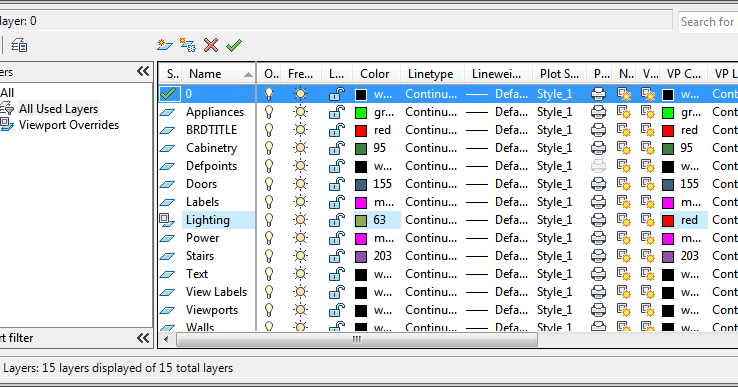Click the New Layer icon
The width and height of the screenshot is (738, 387).
164,45
